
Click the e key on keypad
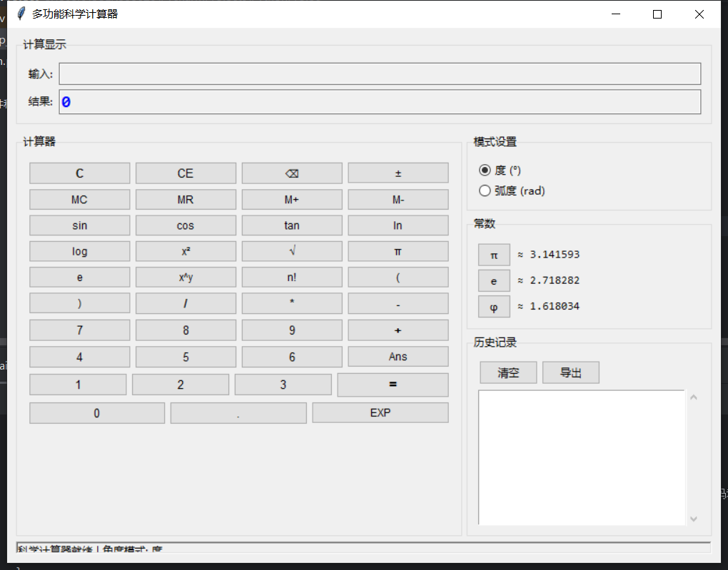[x=79, y=277]
